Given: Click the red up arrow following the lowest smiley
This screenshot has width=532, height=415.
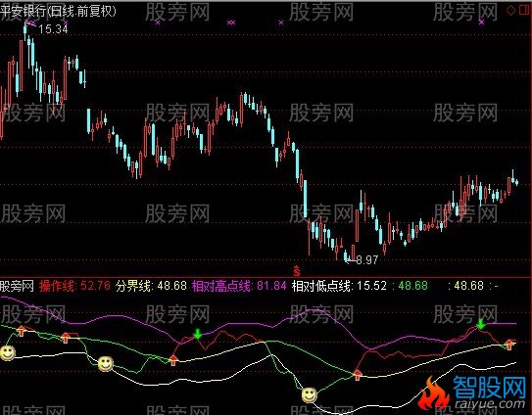Looking at the screenshot, I should 358,375.
